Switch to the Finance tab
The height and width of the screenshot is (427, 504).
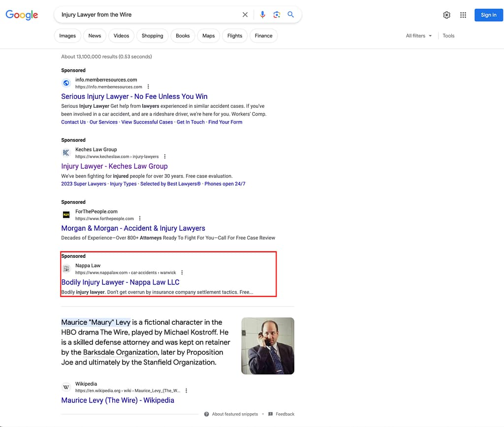(264, 35)
